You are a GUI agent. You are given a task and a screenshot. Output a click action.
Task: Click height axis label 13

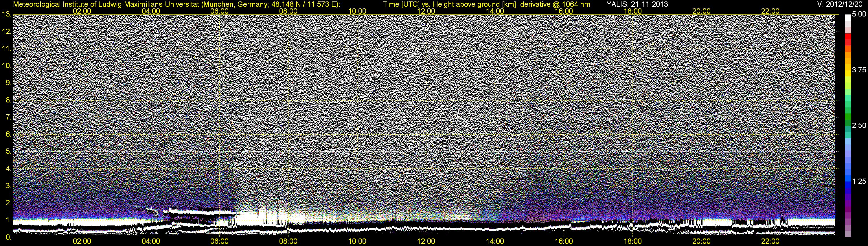6,14
